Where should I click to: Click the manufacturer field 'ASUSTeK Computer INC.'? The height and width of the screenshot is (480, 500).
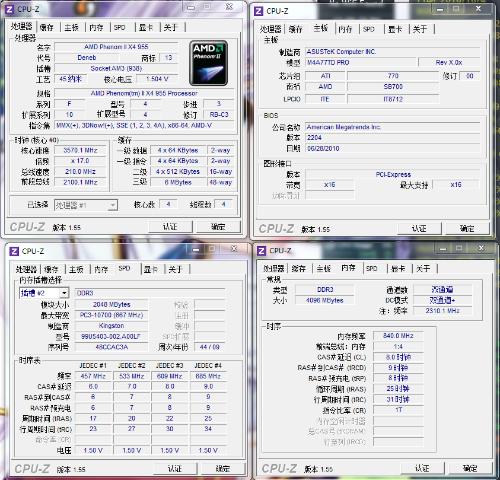[393, 52]
